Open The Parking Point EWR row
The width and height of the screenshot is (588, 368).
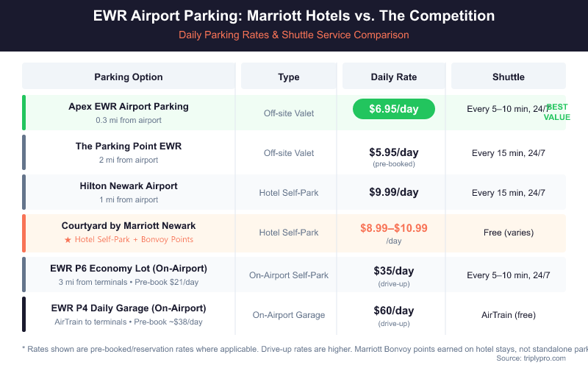click(129, 146)
